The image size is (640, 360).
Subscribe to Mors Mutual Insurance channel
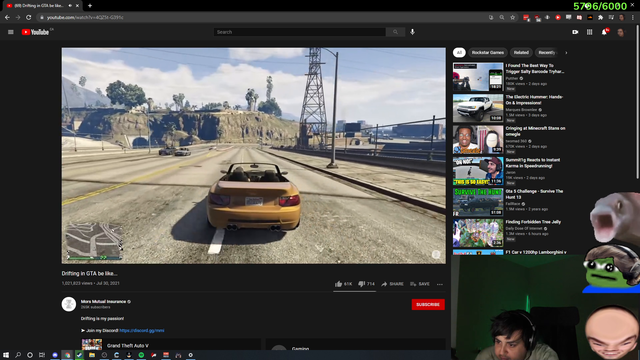point(428,304)
